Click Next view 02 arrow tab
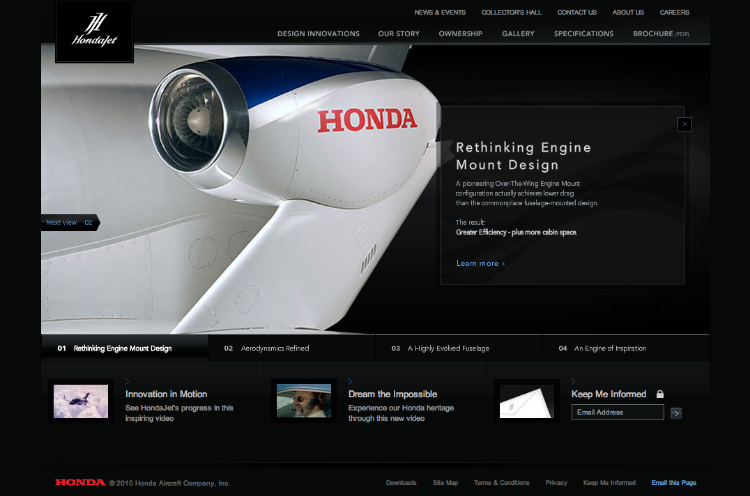The height and width of the screenshot is (496, 750). 70,222
